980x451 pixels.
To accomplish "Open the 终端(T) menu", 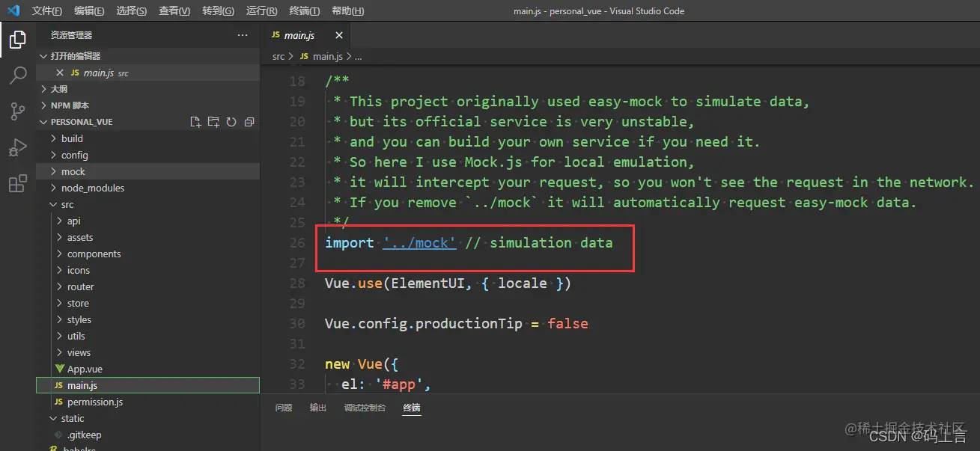I will coord(305,11).
